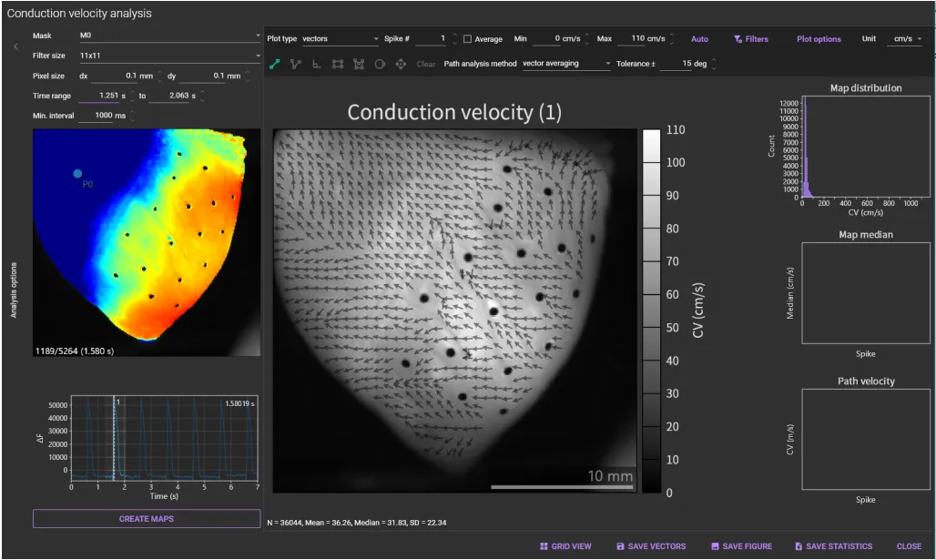Click the SAVE VECTORS button
This screenshot has height=560, width=936.
click(651, 546)
